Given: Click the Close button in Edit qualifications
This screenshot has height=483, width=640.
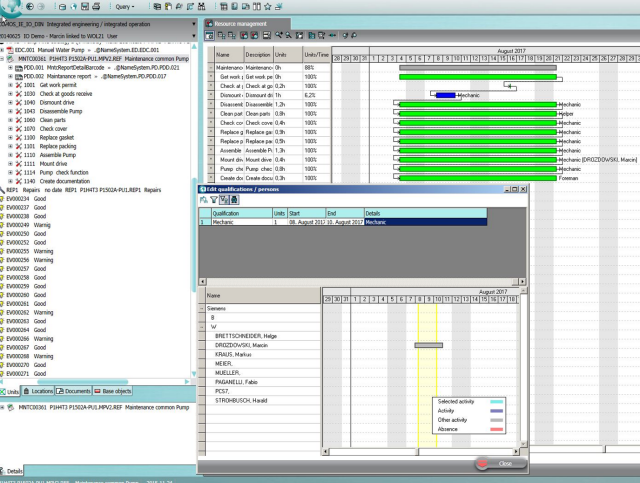Looking at the screenshot, I should click(x=501, y=463).
